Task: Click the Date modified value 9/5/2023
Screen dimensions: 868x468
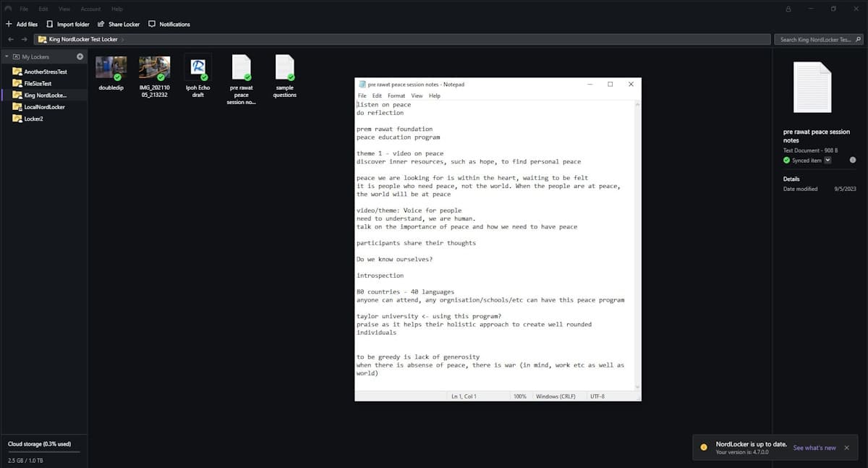Action: point(845,189)
